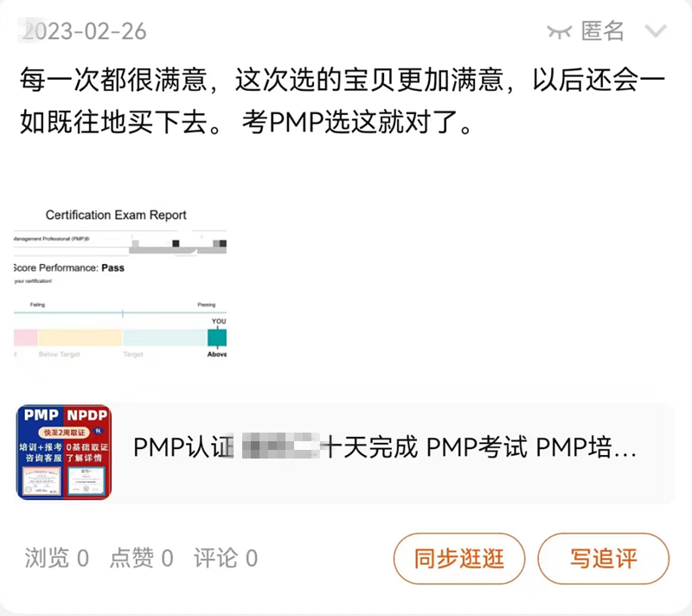Tap the 同步逛逛 button
Viewport: 692px width, 616px height.
point(459,558)
